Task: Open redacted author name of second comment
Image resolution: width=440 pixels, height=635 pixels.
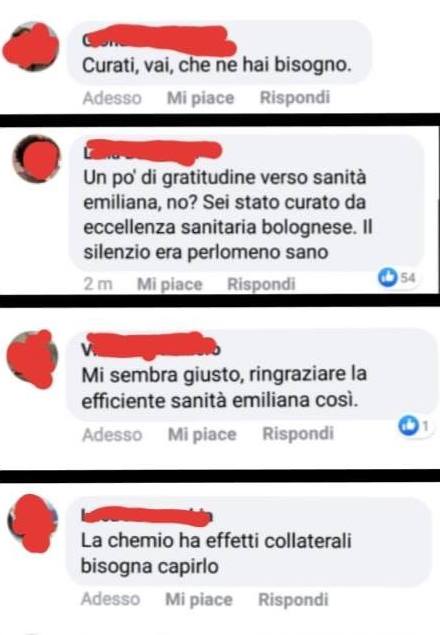Action: click(153, 151)
